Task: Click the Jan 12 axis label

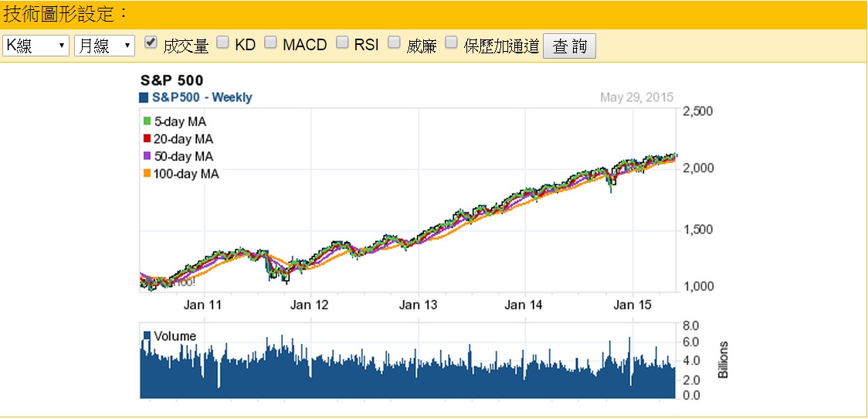Action: 310,305
